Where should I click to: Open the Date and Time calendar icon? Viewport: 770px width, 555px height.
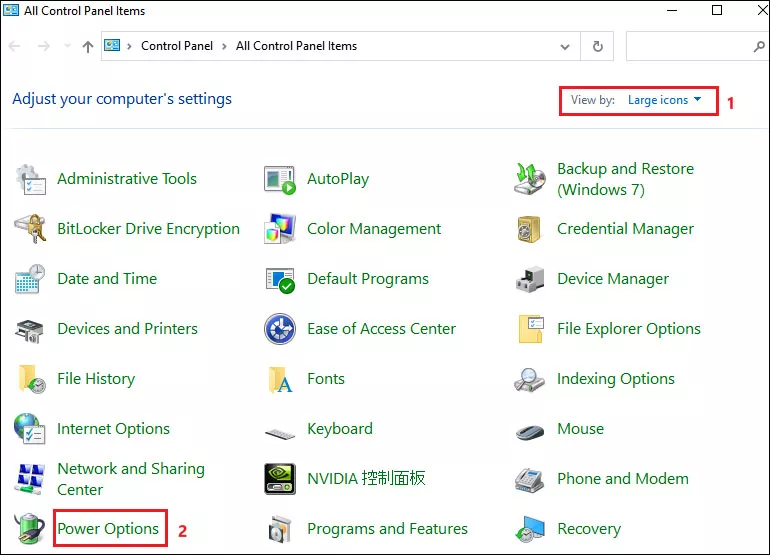point(30,279)
